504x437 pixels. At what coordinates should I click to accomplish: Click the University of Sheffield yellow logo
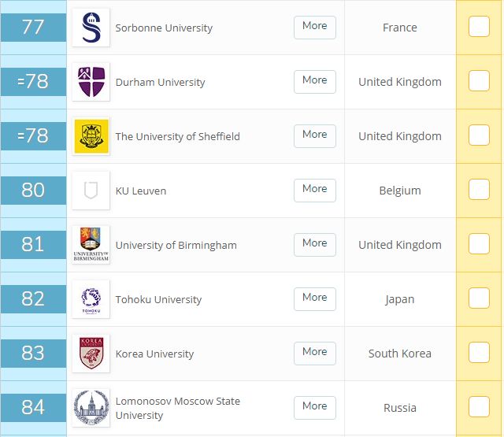[x=91, y=136]
